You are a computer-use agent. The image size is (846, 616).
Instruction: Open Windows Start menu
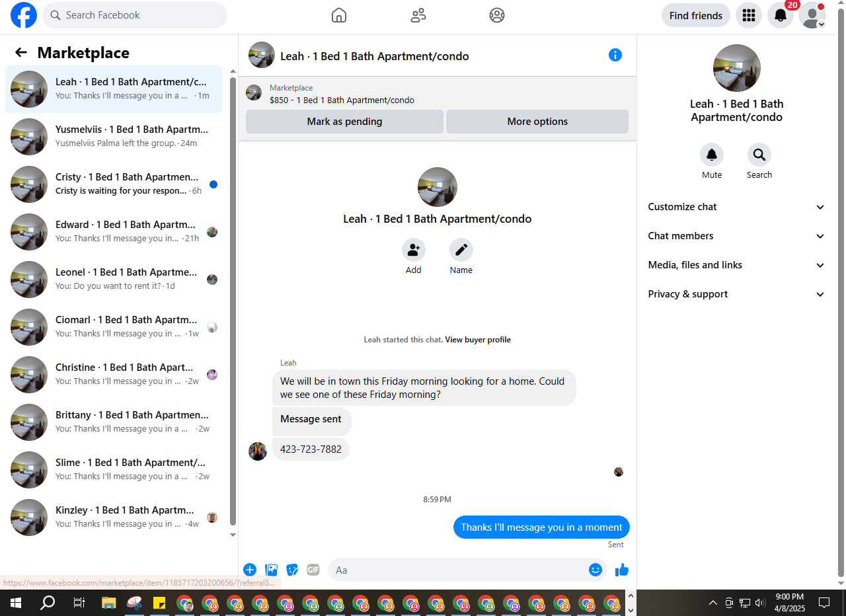point(16,603)
